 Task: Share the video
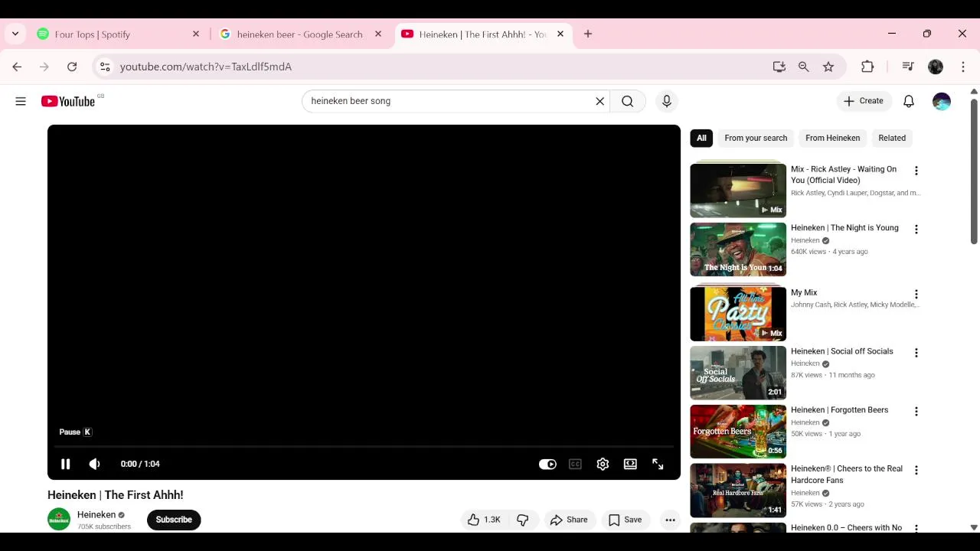569,520
